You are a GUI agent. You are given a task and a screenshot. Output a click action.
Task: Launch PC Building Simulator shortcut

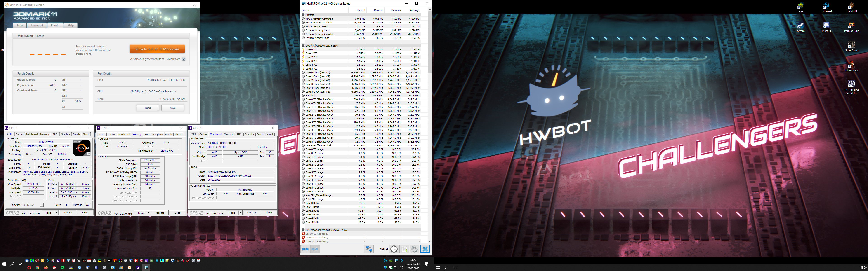[x=851, y=88]
